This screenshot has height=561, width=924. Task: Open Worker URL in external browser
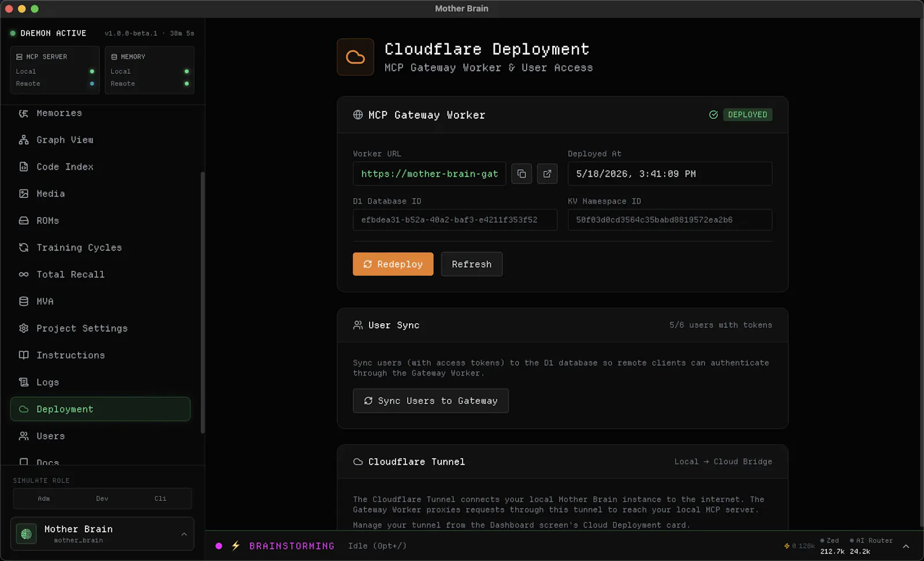pos(547,174)
